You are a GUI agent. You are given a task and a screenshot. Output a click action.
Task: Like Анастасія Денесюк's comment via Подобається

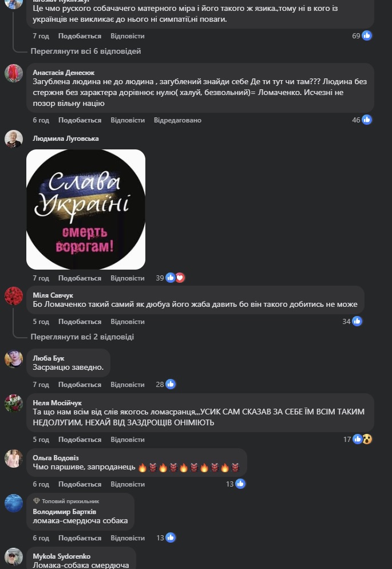pos(80,120)
